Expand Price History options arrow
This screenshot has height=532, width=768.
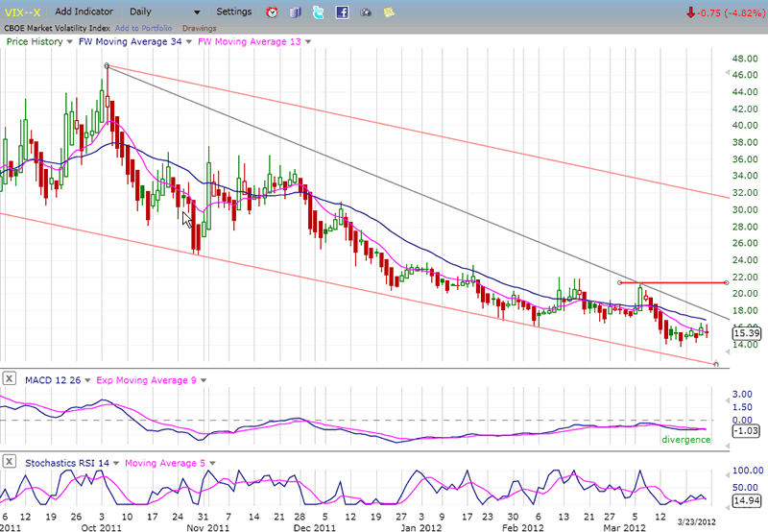point(70,41)
